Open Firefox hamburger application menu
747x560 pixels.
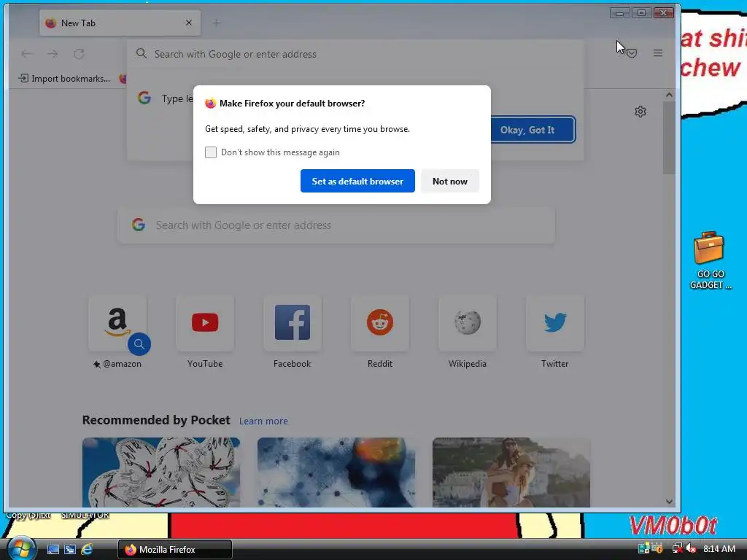click(x=658, y=53)
